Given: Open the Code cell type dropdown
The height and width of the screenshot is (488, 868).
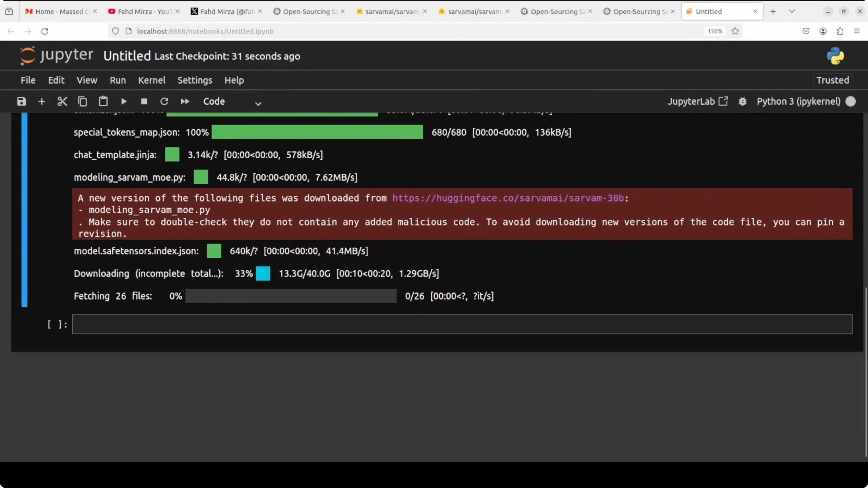Looking at the screenshot, I should (232, 102).
